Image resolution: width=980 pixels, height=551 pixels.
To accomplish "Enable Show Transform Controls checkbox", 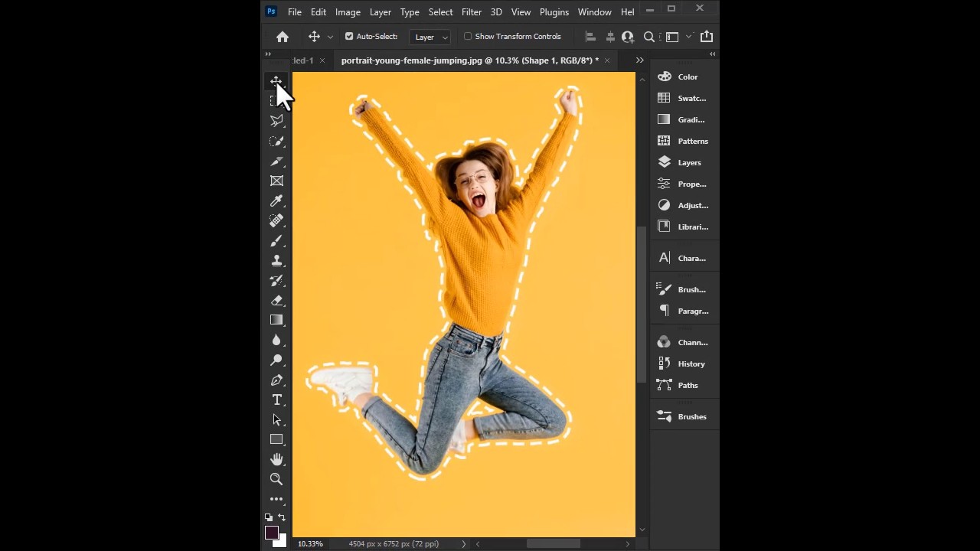I will [x=468, y=36].
